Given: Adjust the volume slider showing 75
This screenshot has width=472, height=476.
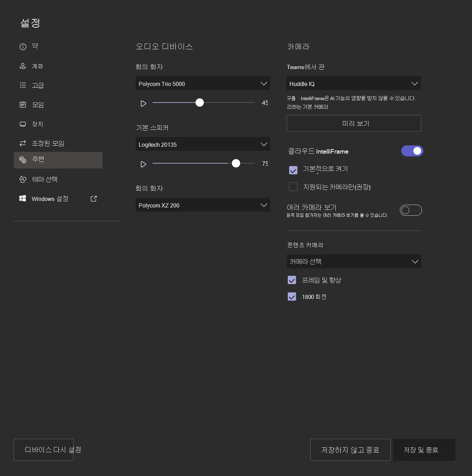Looking at the screenshot, I should (x=236, y=163).
